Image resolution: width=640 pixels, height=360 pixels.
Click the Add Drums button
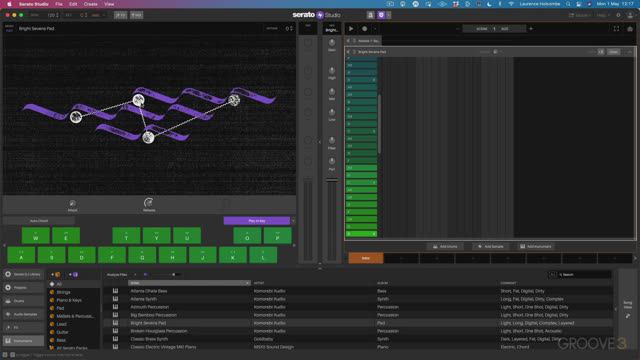[x=445, y=247]
